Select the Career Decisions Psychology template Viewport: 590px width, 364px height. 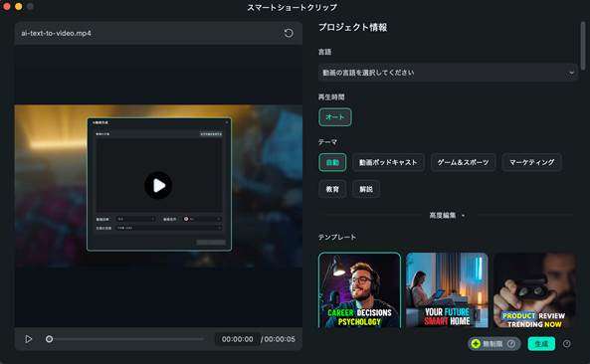coord(360,290)
